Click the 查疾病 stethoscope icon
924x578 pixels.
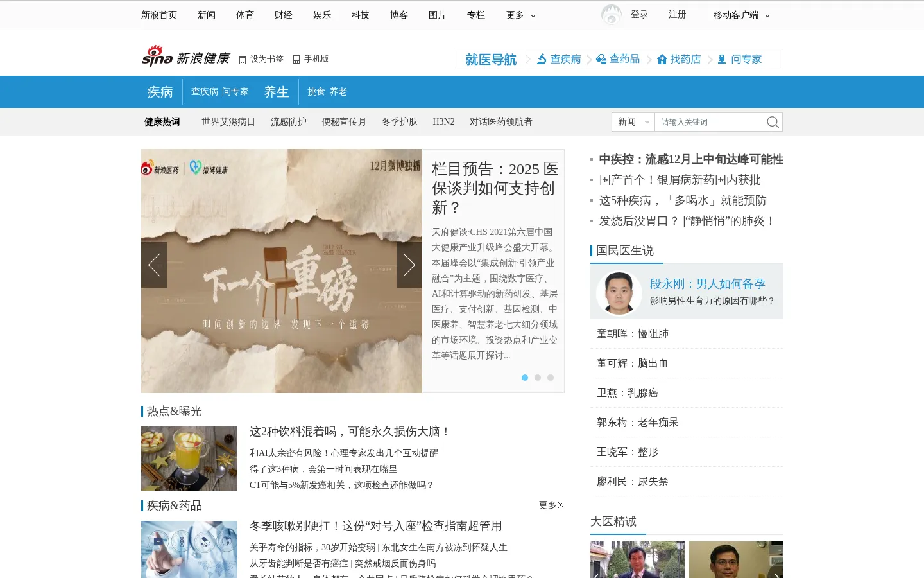pos(542,59)
